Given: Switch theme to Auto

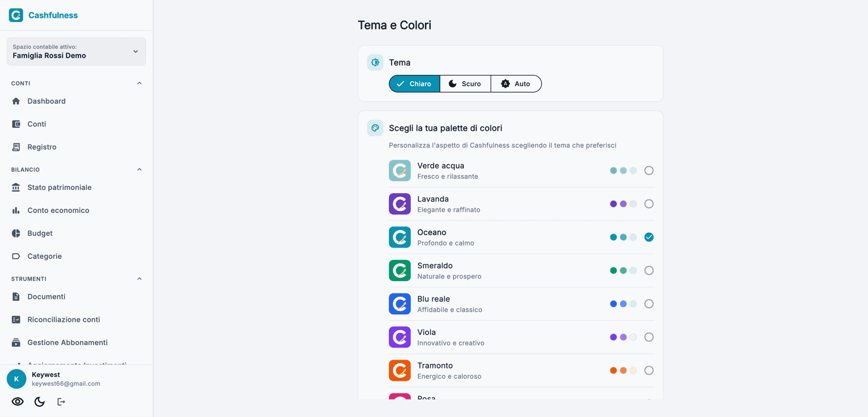Looking at the screenshot, I should (516, 84).
